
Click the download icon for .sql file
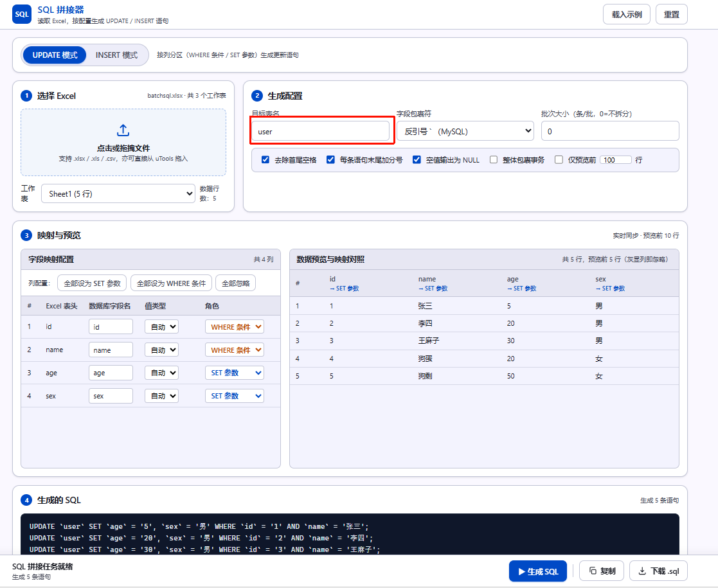point(642,571)
